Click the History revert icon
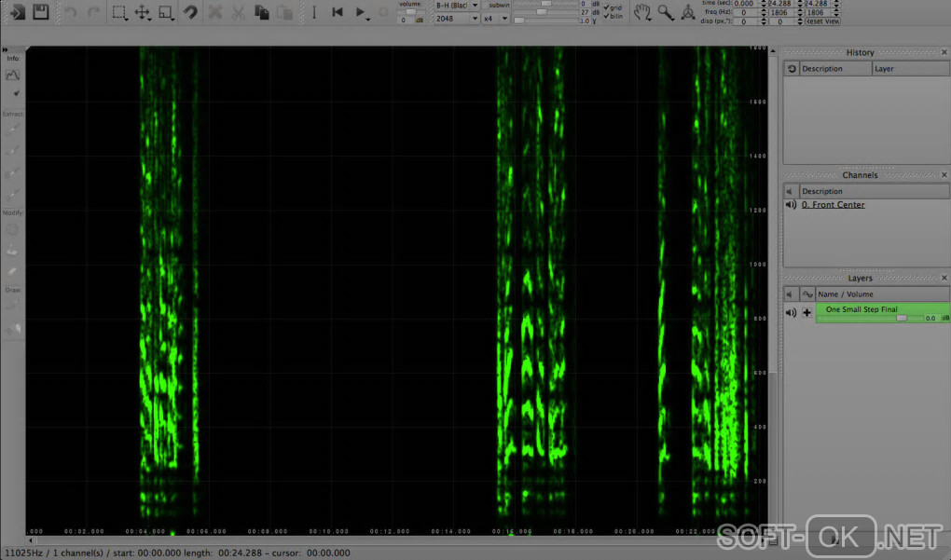Image resolution: width=951 pixels, height=560 pixels. 792,69
